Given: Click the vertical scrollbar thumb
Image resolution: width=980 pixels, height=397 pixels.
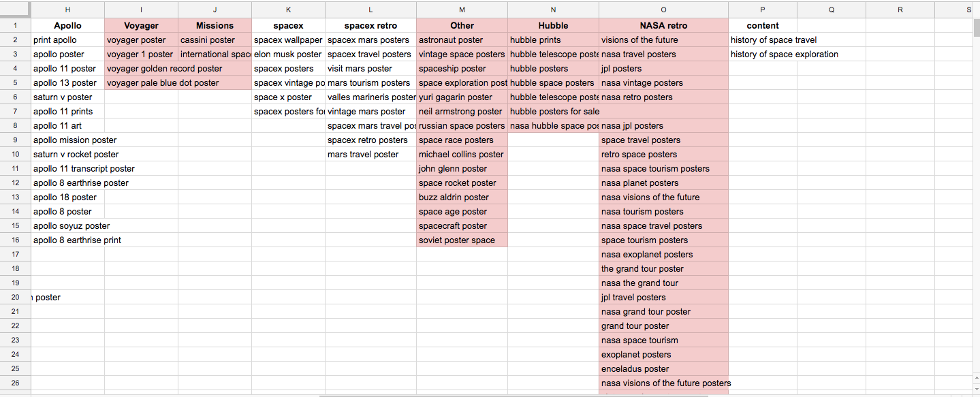Looking at the screenshot, I should point(976,28).
